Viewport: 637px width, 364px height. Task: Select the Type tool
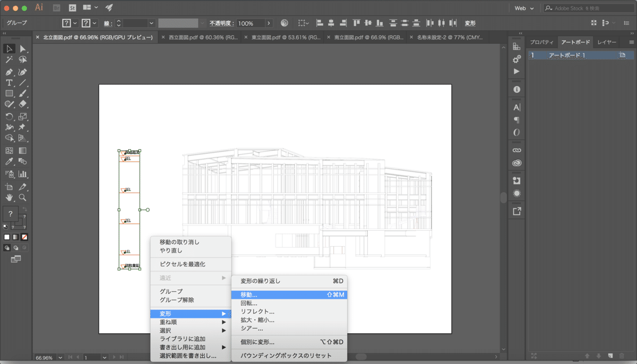9,83
